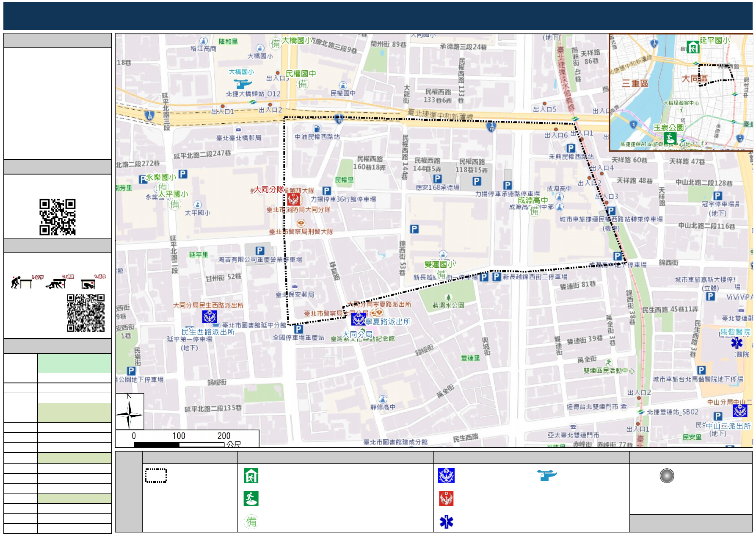Image resolution: width=756 pixels, height=535 pixels.
Task: Click the gas station icon at 中油民權西路站
Action: click(317, 129)
